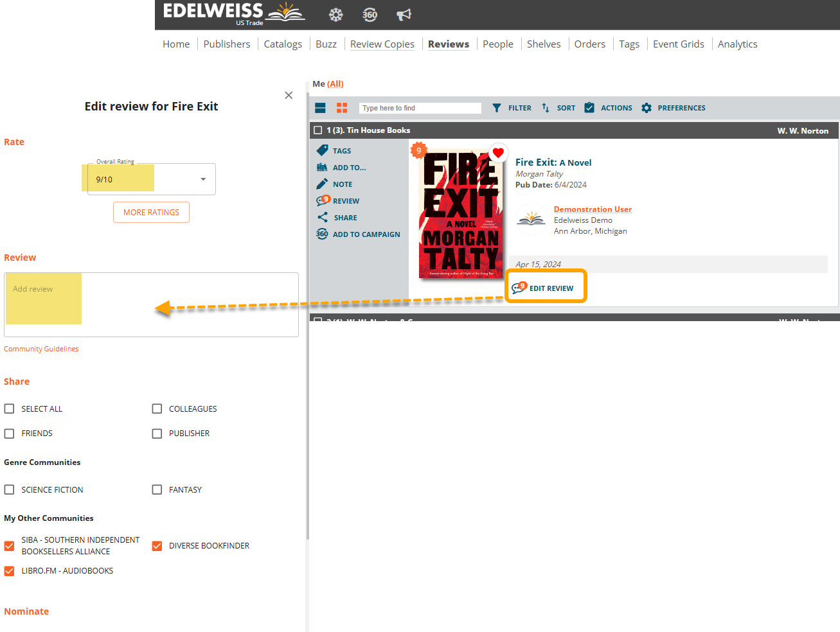
Task: Open the Sort menu
Action: tap(566, 108)
